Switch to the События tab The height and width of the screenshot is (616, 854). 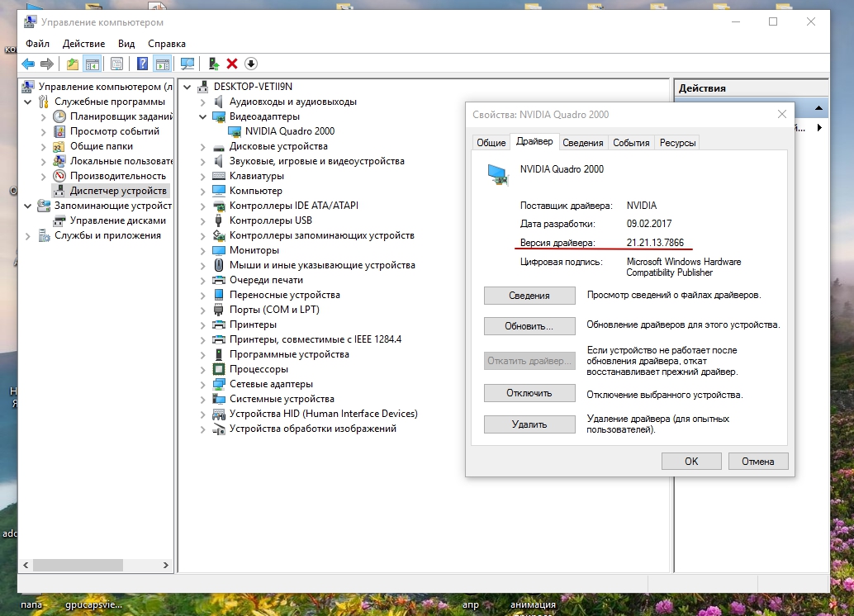click(631, 143)
